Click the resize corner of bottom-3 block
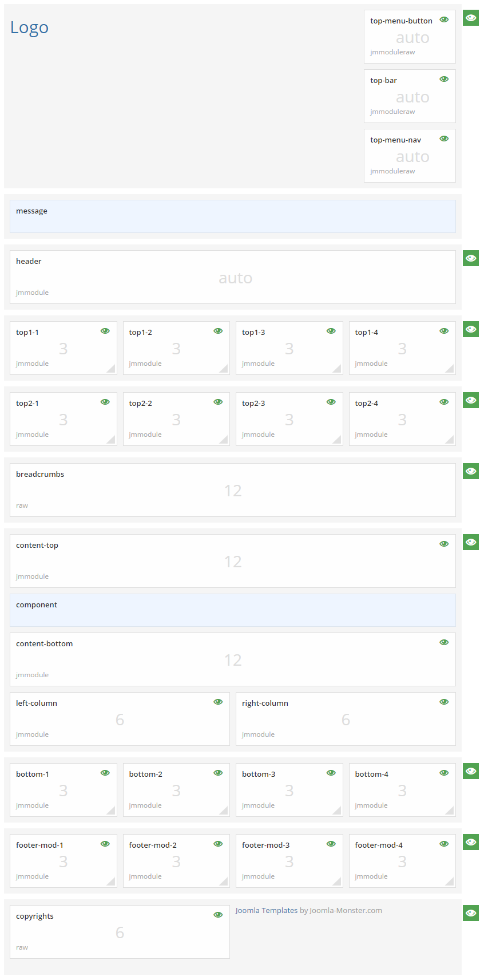 (337, 811)
